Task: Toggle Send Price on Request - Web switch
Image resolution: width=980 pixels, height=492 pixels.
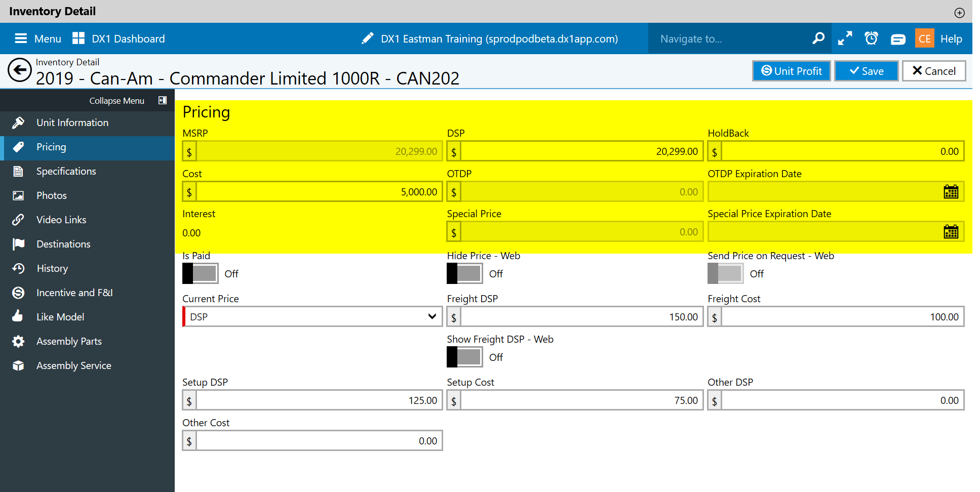Action: coord(726,273)
